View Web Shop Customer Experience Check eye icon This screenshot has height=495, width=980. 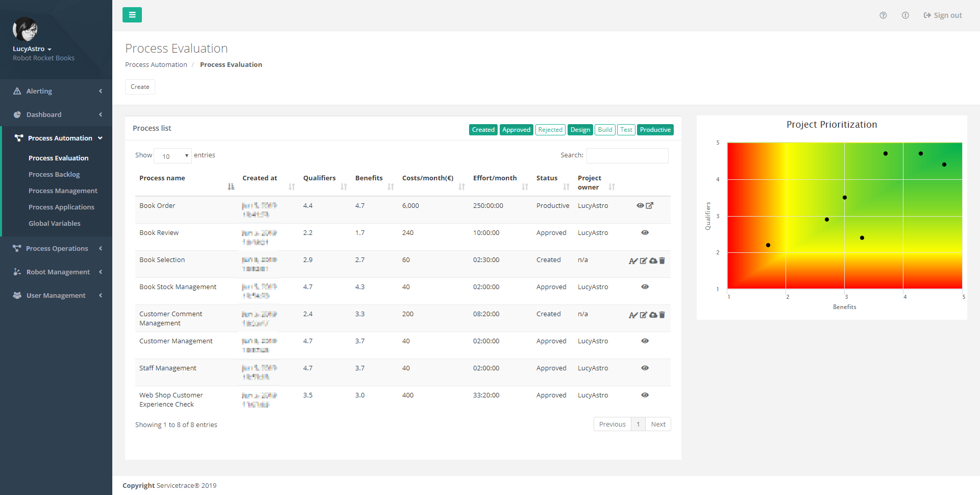pos(645,395)
